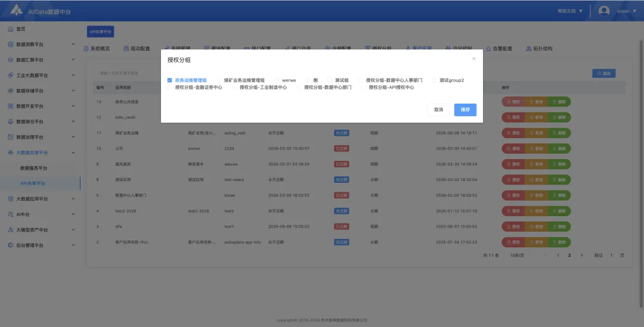Uncheck the 政务运维管理组 checkbox
The image size is (644, 327).
point(169,80)
